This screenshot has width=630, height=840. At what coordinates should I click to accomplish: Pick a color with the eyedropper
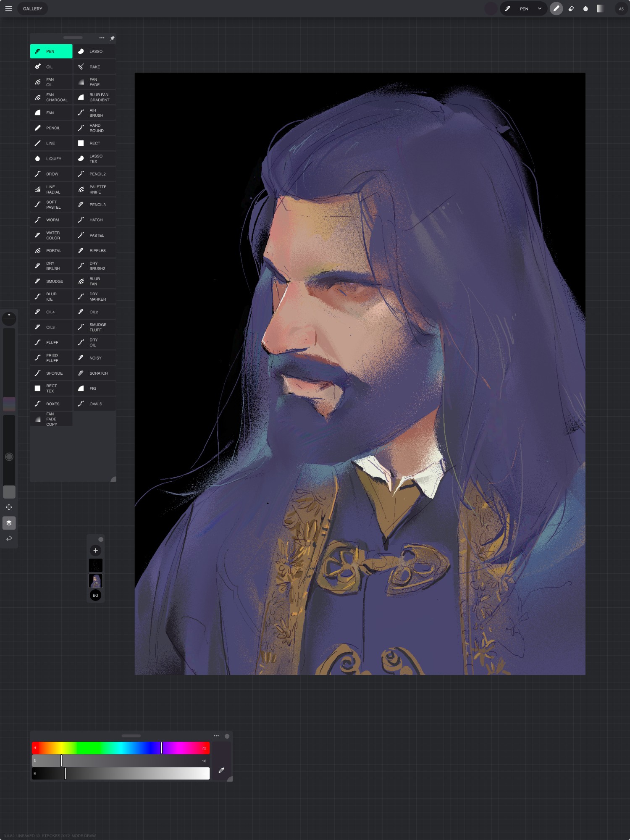pos(221,770)
